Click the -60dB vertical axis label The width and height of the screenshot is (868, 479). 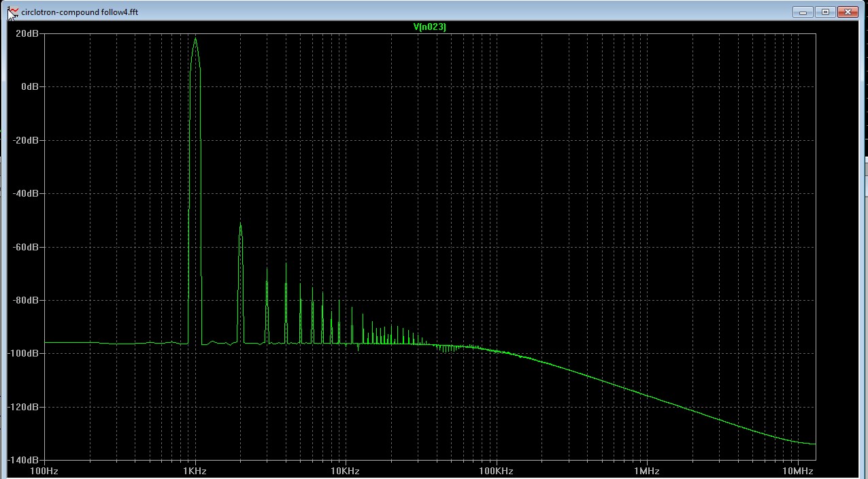point(26,247)
